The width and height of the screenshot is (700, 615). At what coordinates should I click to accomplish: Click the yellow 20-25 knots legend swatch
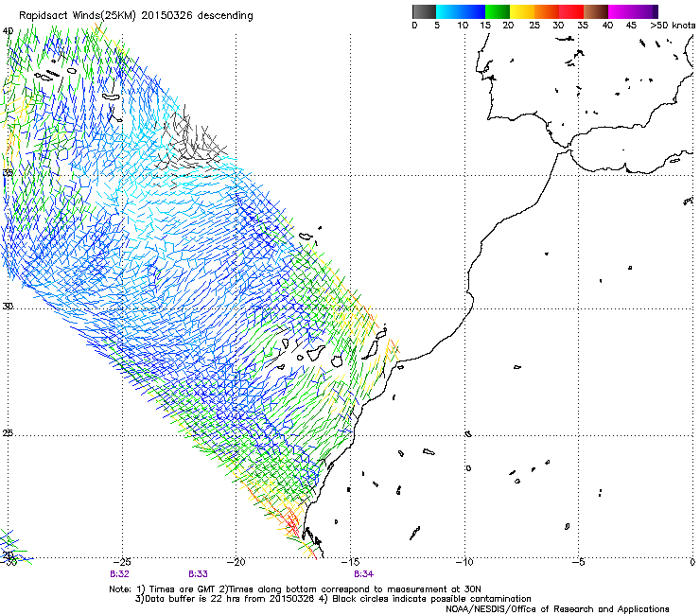click(x=522, y=11)
